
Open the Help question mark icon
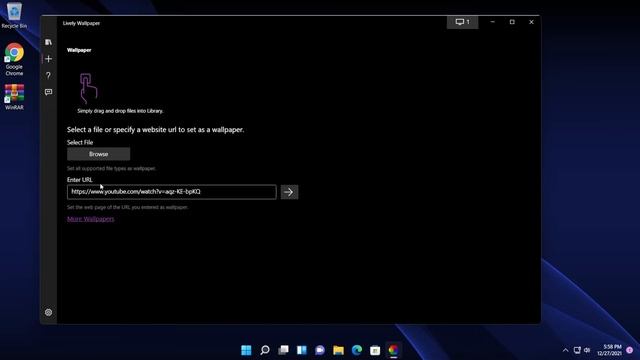[x=48, y=76]
